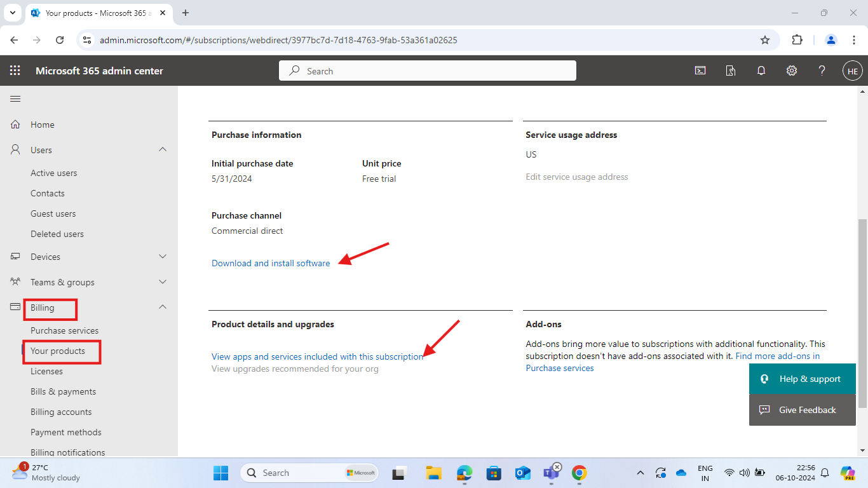Open Deleted users page

click(57, 234)
